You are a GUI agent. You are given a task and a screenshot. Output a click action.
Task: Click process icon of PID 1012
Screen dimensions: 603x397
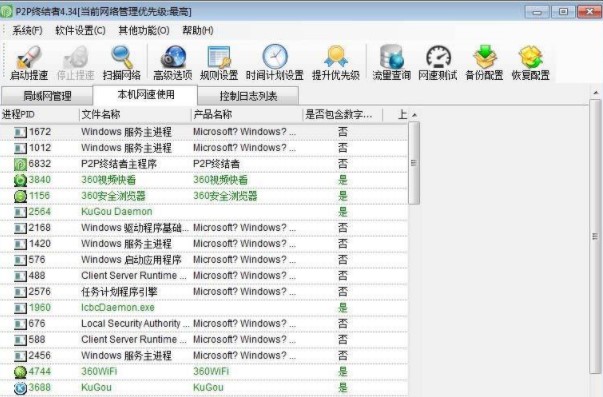[x=20, y=148]
